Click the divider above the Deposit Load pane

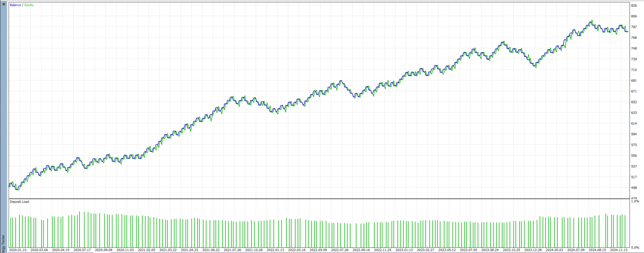[x=319, y=199]
